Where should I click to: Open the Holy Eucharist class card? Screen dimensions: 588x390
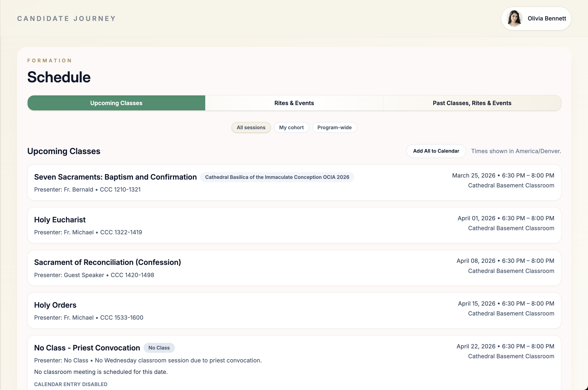[60, 220]
